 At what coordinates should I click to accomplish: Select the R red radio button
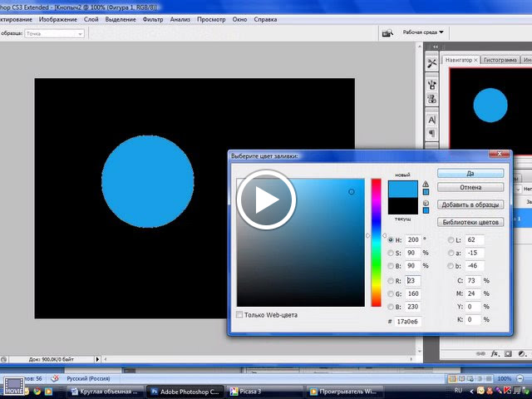(391, 281)
